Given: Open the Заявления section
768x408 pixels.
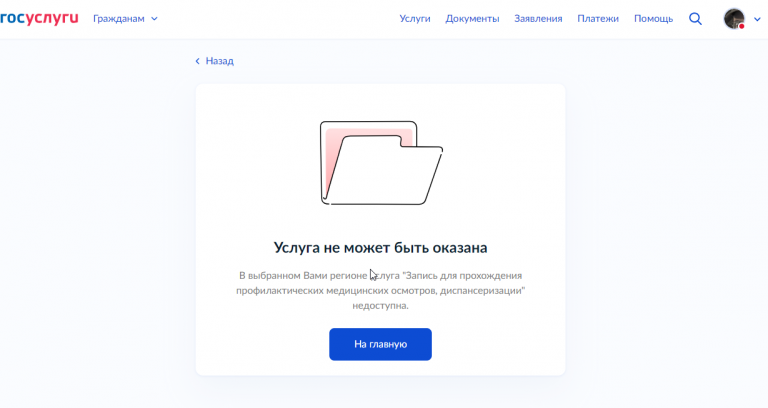Looking at the screenshot, I should click(x=538, y=19).
